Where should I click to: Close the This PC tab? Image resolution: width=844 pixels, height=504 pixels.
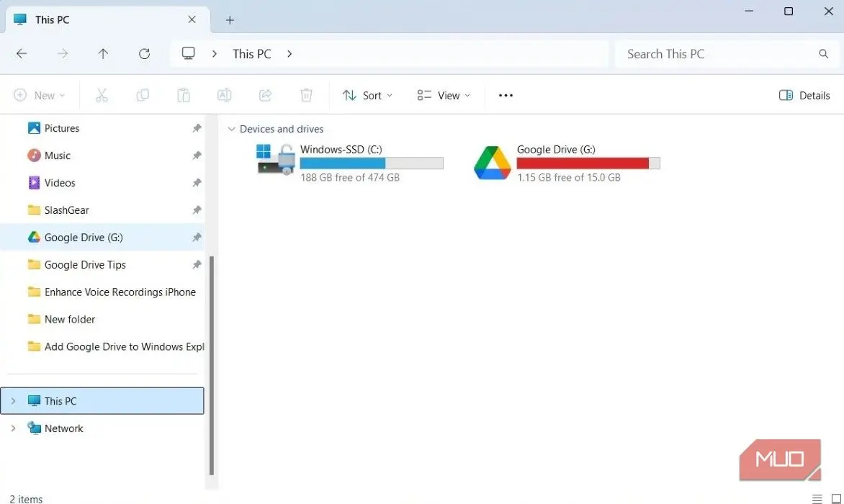pyautogui.click(x=192, y=19)
